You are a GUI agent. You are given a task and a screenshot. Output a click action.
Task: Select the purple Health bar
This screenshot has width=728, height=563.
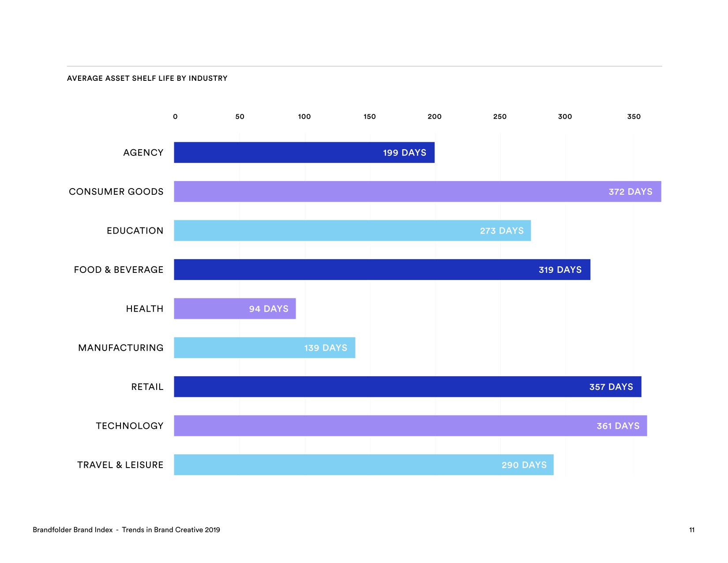235,309
